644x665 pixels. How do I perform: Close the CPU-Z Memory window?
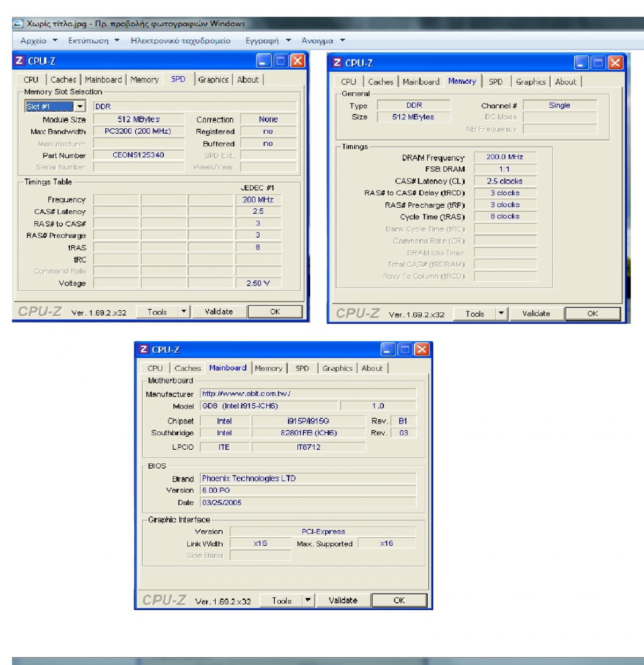tap(616, 62)
